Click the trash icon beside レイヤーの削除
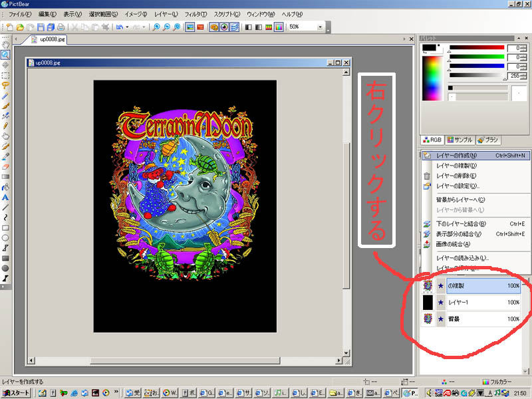 click(x=427, y=176)
